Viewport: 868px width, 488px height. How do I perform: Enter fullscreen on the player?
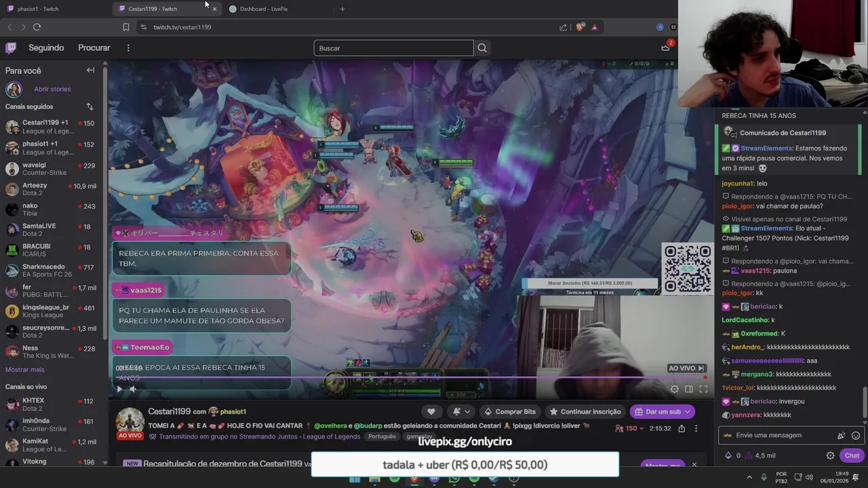click(703, 389)
